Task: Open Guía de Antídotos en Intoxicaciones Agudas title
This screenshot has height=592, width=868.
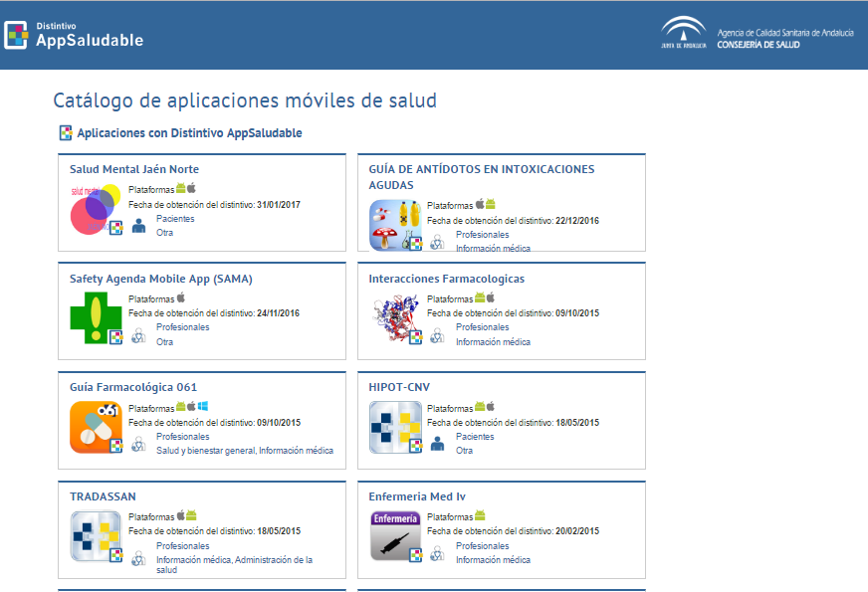Action: click(482, 177)
